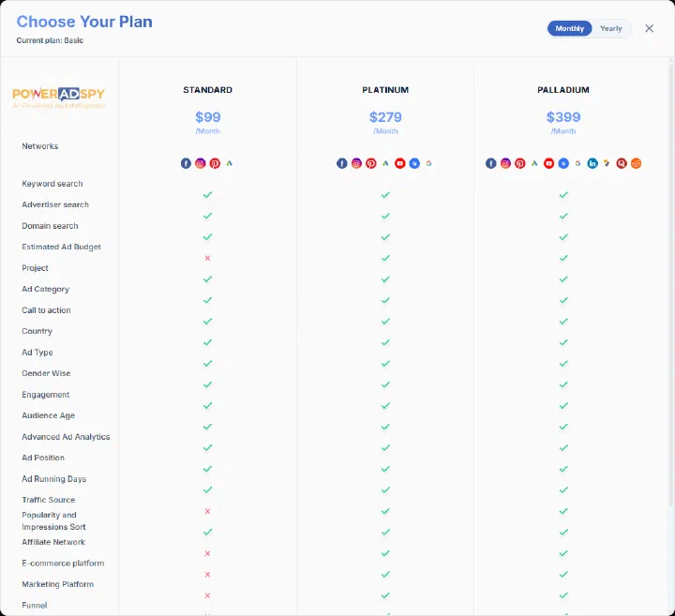
Task: Click the Instagram icon under Platinum plan
Action: pos(356,163)
